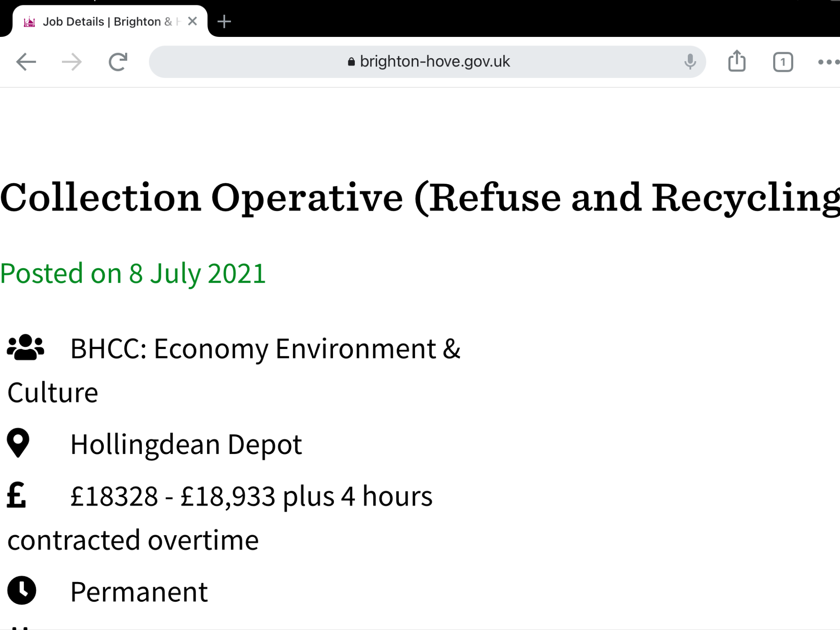This screenshot has height=630, width=840.
Task: Click the padlock secure site icon
Action: click(351, 62)
